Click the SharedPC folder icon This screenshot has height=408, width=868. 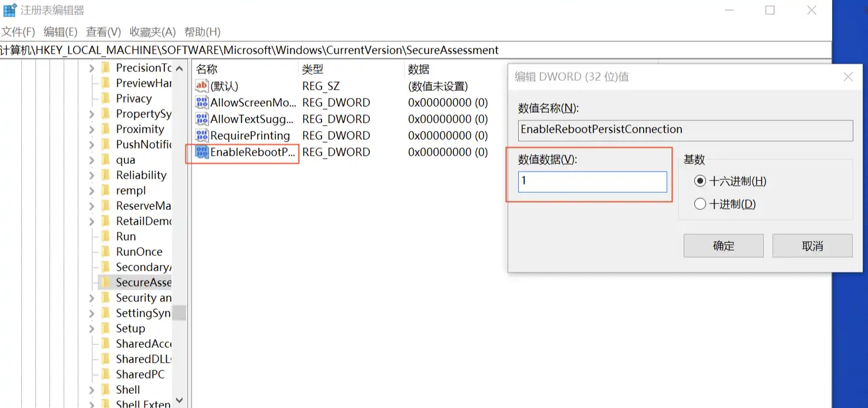[x=106, y=374]
